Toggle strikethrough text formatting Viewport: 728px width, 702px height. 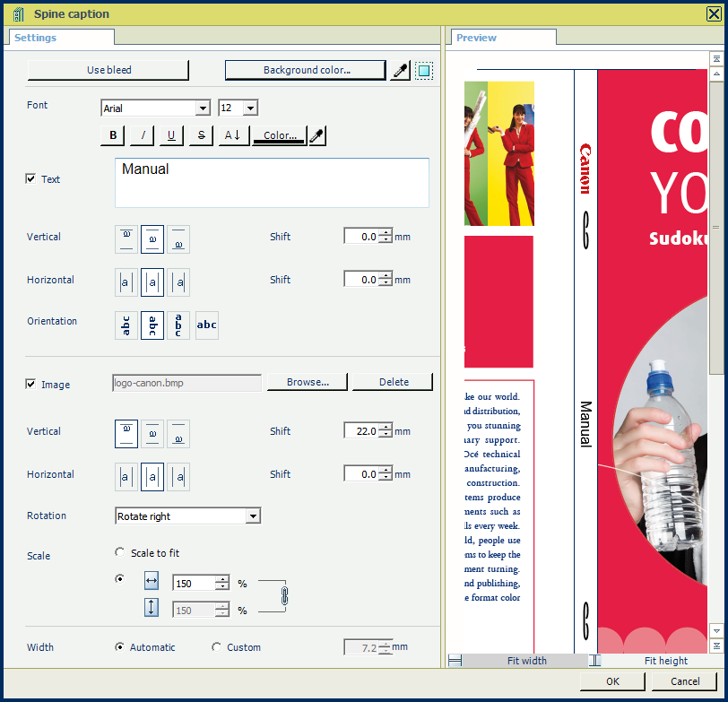201,135
